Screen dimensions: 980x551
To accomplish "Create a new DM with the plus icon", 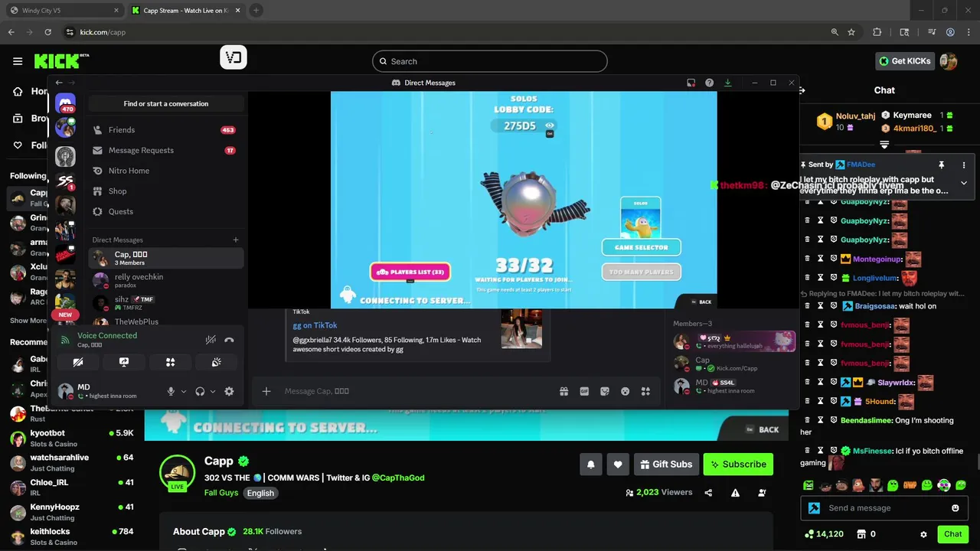I will click(x=236, y=240).
